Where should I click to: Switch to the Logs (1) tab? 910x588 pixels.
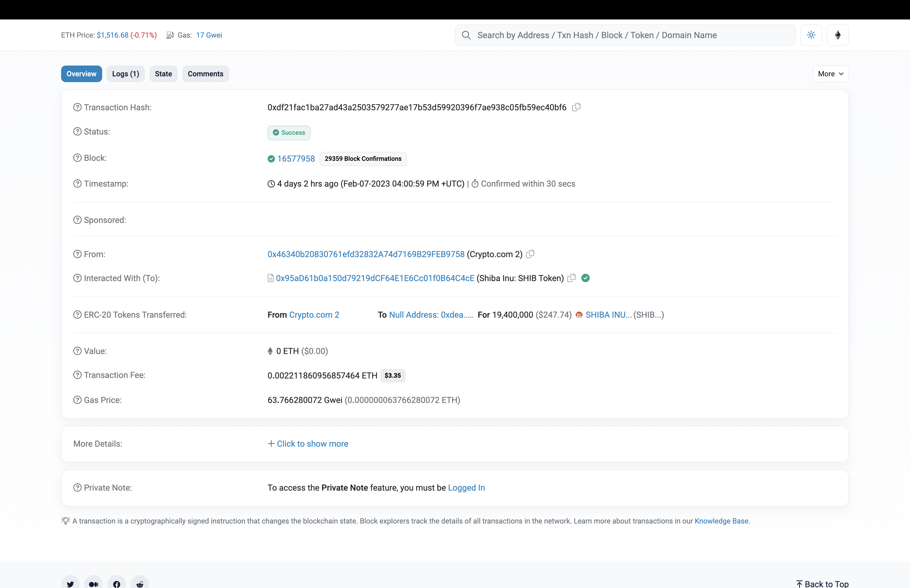126,74
